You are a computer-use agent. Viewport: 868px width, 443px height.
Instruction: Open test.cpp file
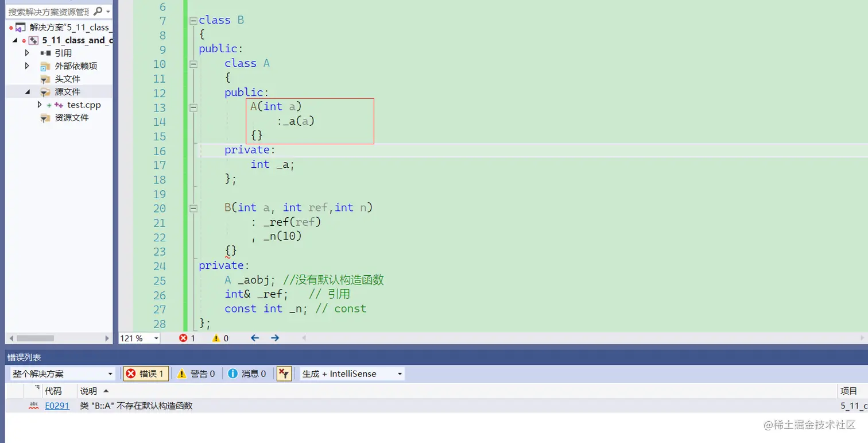[84, 105]
